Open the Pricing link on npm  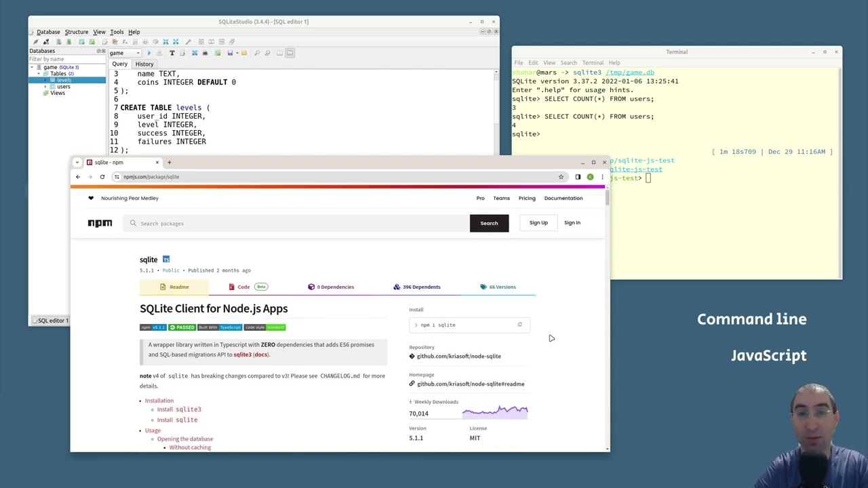(527, 198)
